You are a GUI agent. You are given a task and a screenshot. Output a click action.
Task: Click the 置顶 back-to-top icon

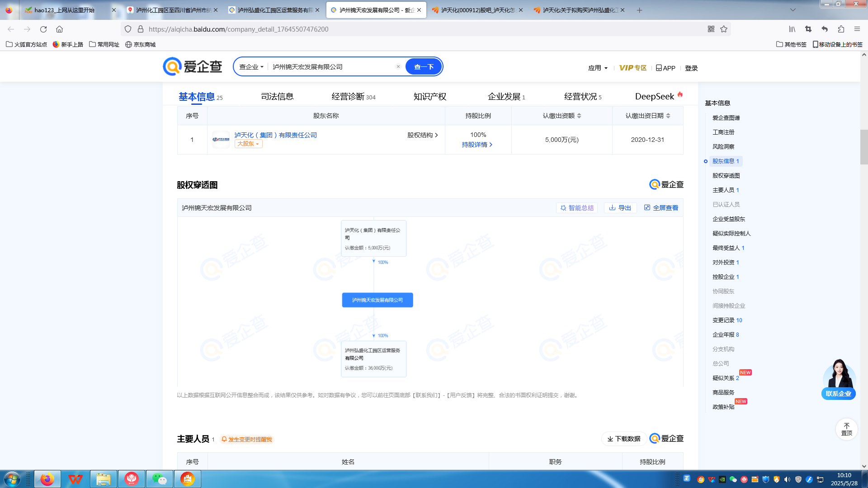[846, 429]
